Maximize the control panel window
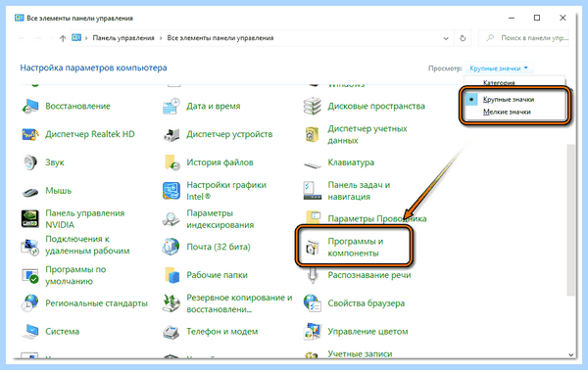 pos(537,18)
